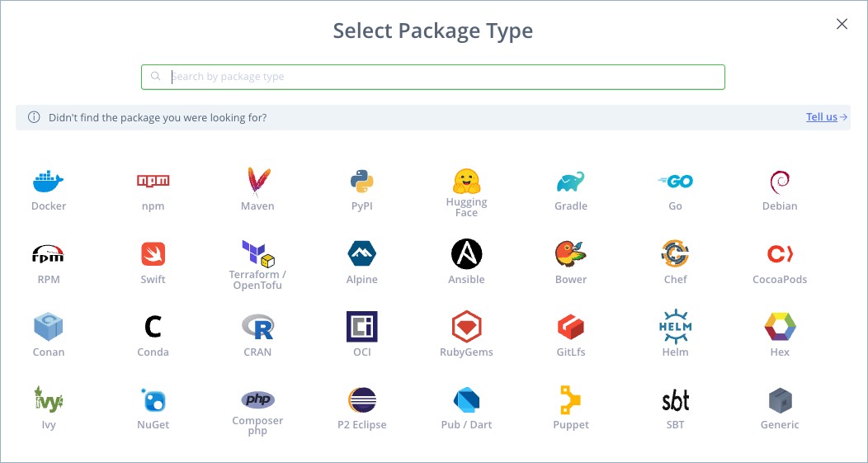Close the Select Package Type dialog
868x463 pixels.
(x=842, y=24)
